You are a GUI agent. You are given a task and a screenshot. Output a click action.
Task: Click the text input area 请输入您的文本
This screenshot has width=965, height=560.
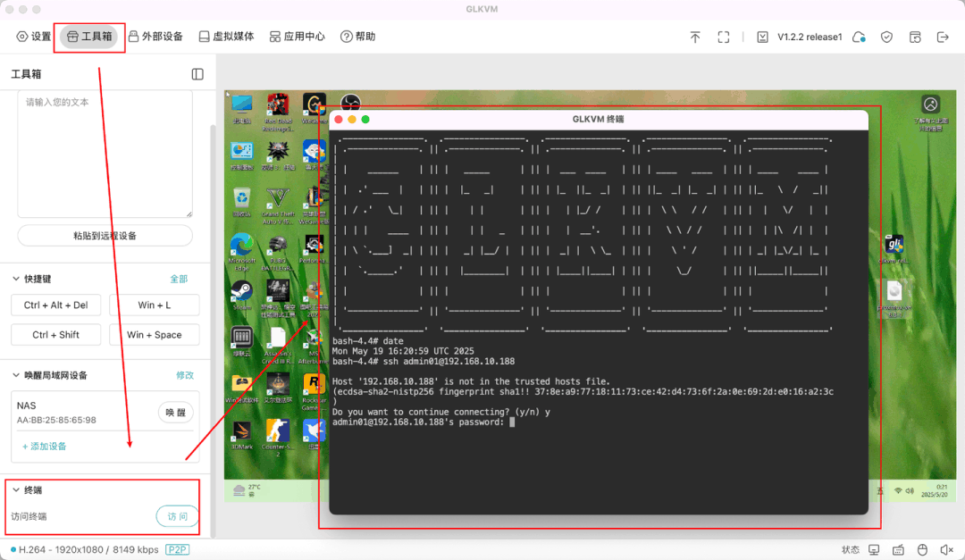(105, 154)
